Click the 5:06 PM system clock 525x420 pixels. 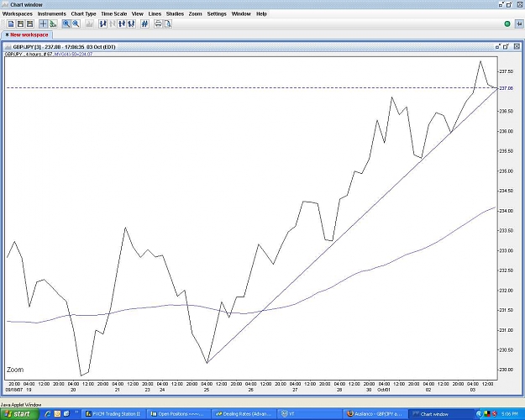(x=509, y=414)
